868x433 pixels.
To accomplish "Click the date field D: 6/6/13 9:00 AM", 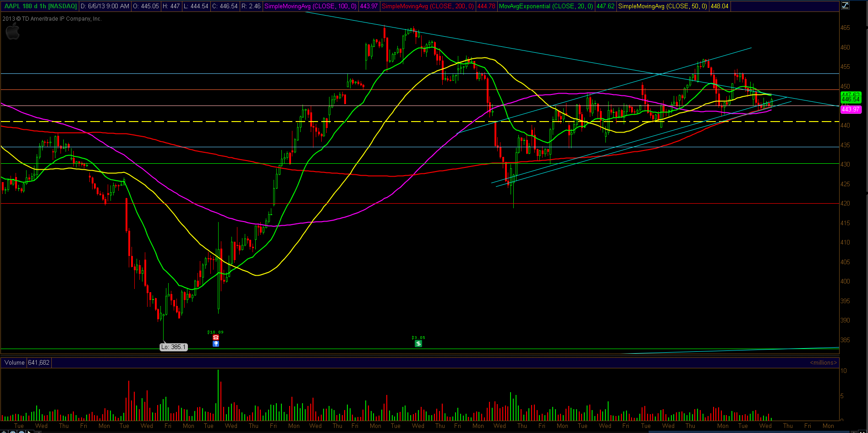I will click(105, 6).
